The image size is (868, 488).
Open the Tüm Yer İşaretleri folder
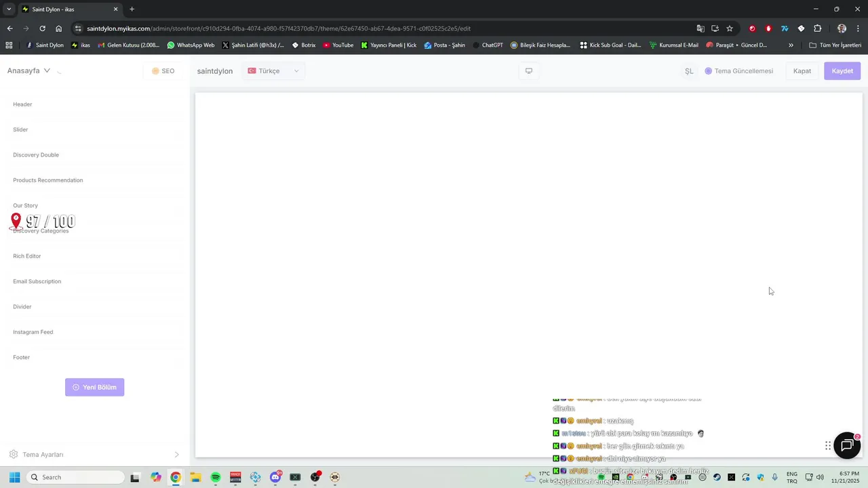(x=835, y=45)
